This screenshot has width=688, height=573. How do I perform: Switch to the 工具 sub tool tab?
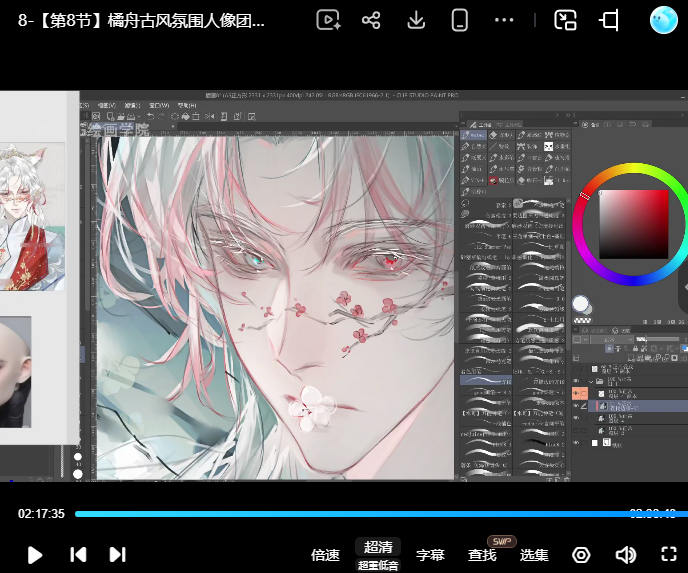pyautogui.click(x=480, y=125)
